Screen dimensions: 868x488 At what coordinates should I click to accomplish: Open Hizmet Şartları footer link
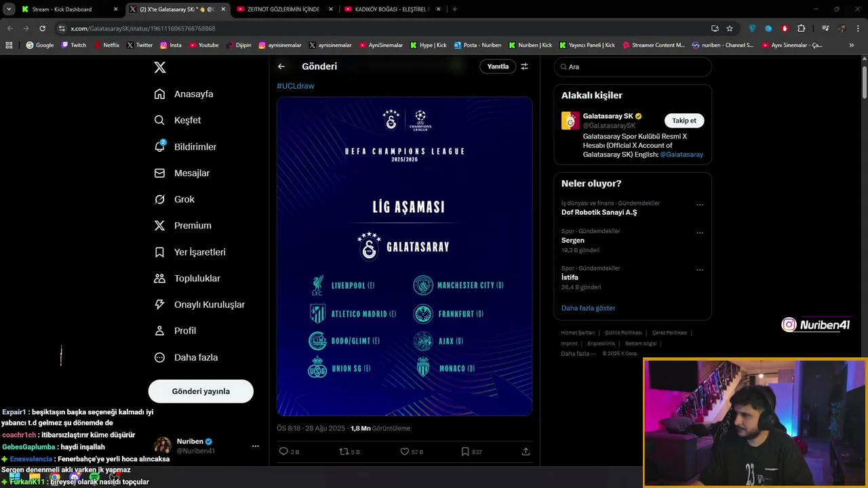tap(578, 333)
